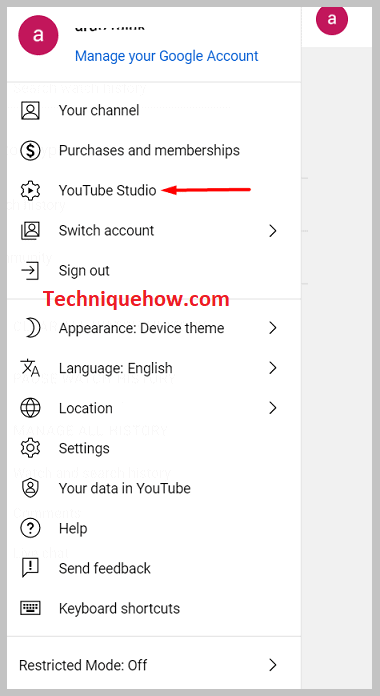Click the Language translate icon
Viewport: 380px width, 696px height.
click(30, 368)
